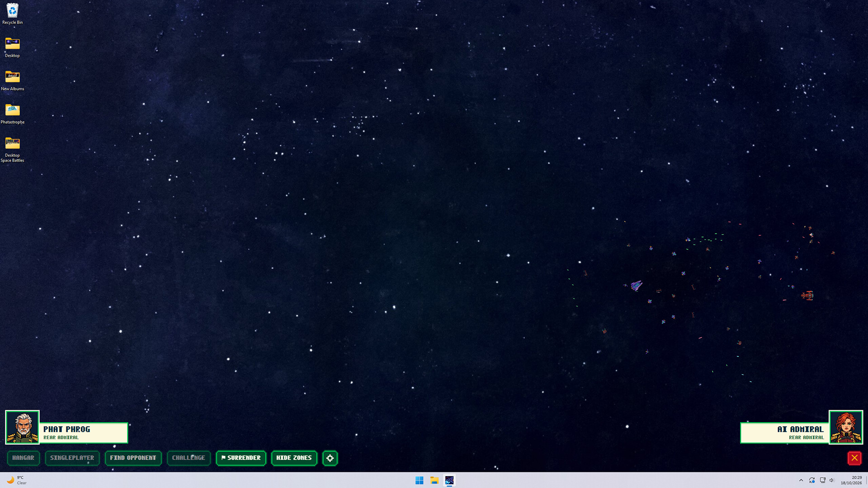Open the Recycle Bin desktop icon
This screenshot has height=488, width=868.
tap(12, 14)
